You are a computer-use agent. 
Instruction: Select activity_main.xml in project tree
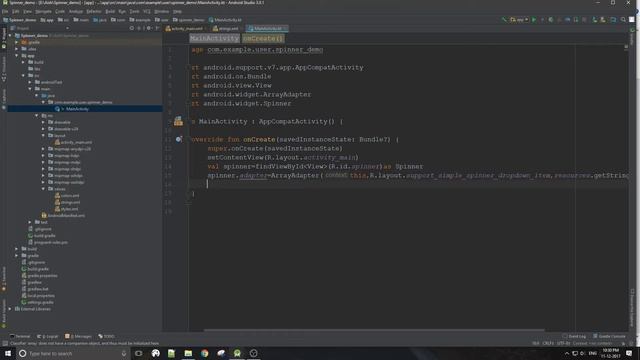click(x=76, y=142)
